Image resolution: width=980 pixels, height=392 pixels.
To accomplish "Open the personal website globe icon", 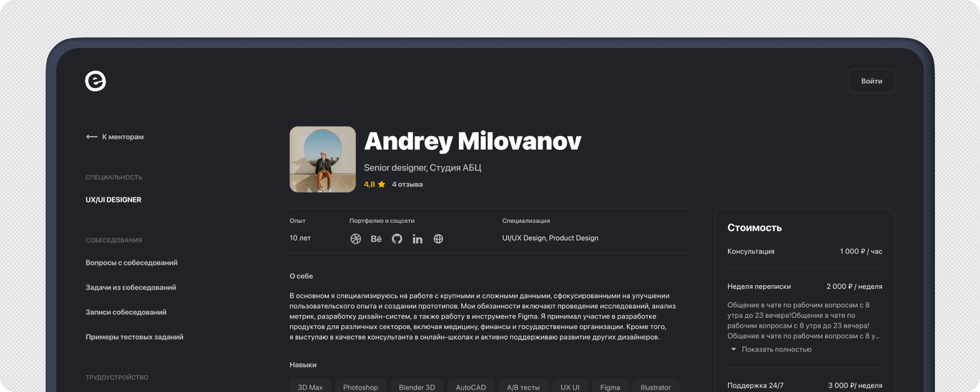I will 438,238.
